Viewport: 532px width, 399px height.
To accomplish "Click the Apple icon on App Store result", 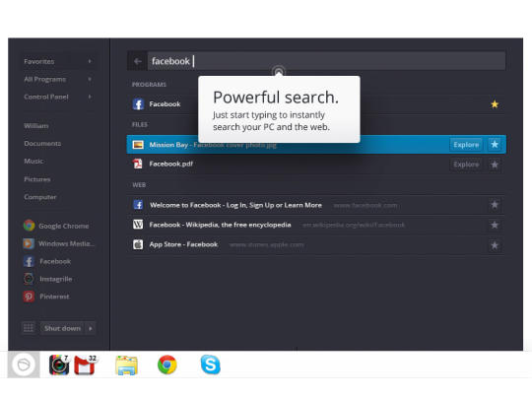I will [138, 244].
